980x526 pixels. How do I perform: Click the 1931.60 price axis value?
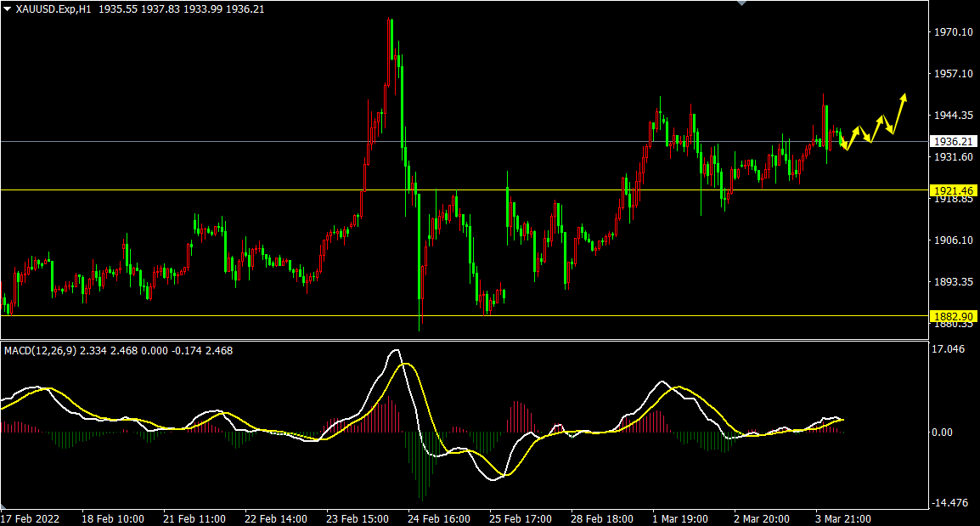click(953, 157)
